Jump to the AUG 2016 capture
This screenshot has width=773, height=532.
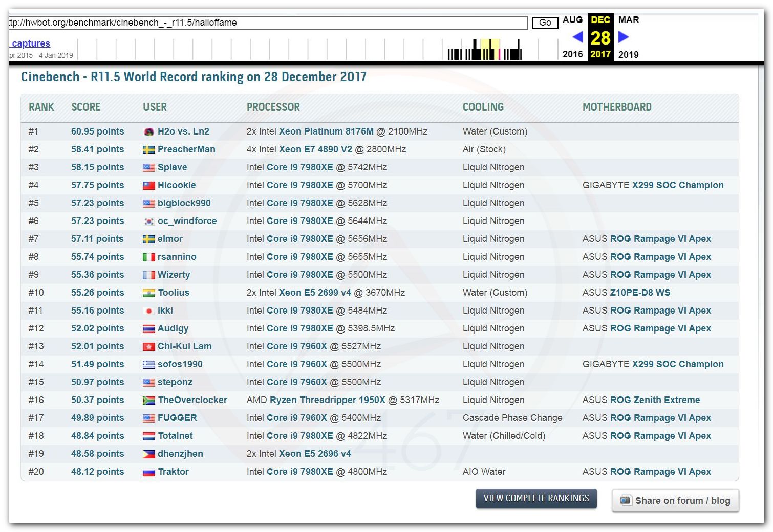(572, 20)
